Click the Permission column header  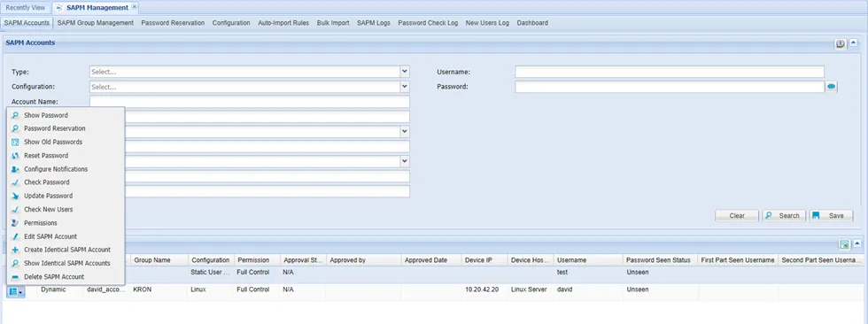point(257,260)
